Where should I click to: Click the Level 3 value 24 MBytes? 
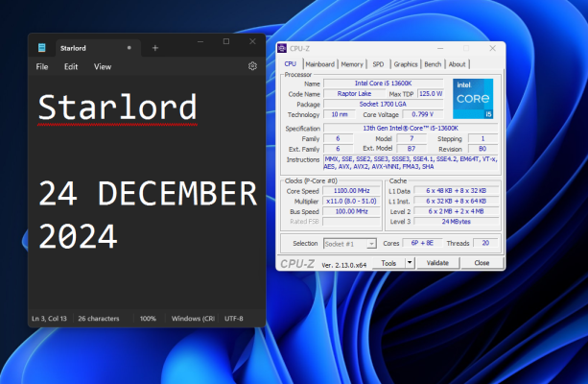456,222
